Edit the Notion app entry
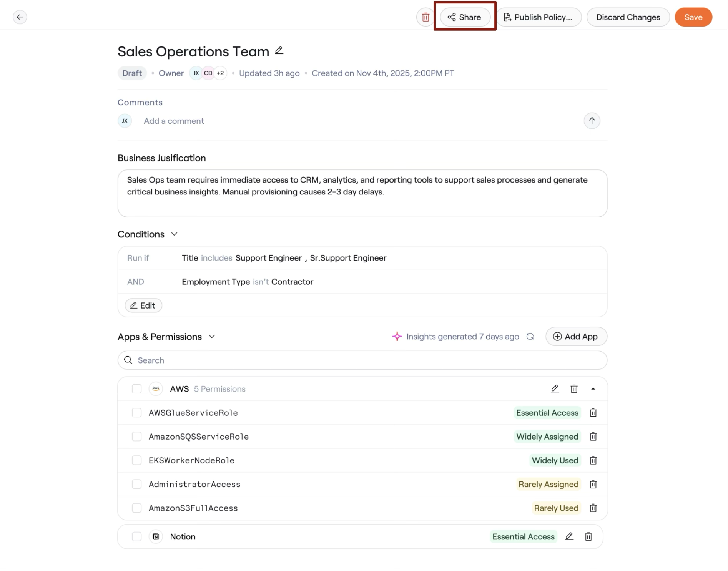 (569, 536)
